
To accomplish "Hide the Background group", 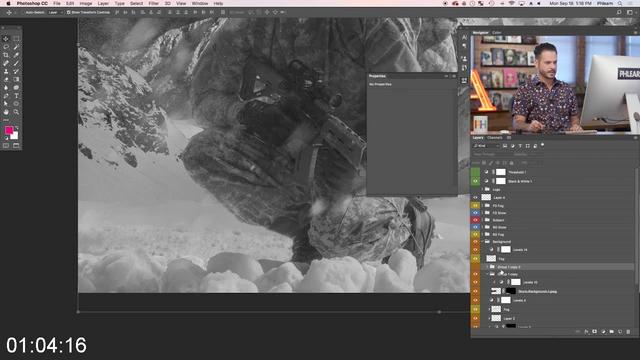I will 476,242.
